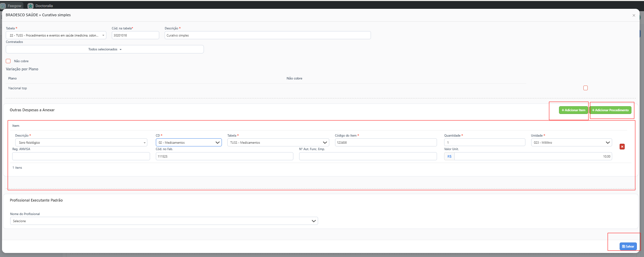Click the Adicionar Procedimento button
This screenshot has height=257, width=644.
[x=610, y=110]
